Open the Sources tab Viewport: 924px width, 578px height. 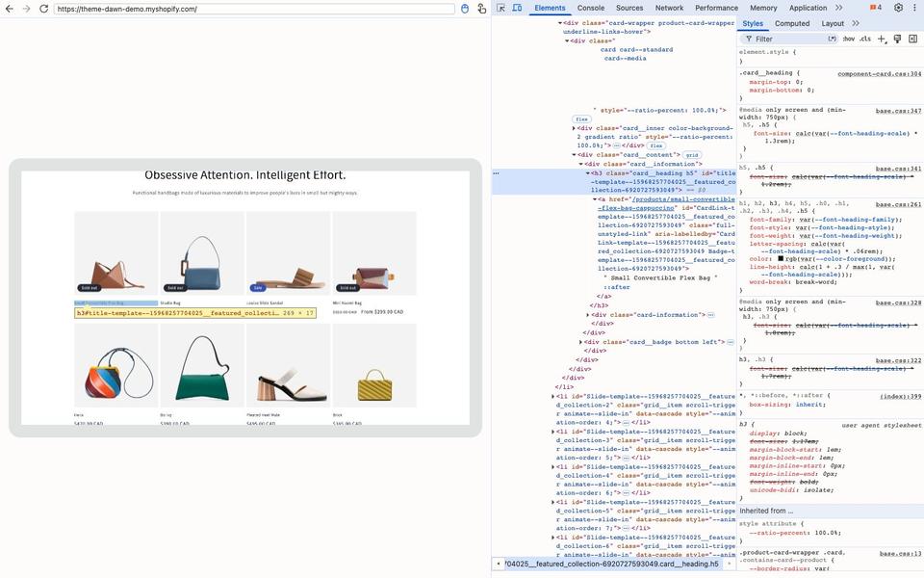click(x=629, y=8)
